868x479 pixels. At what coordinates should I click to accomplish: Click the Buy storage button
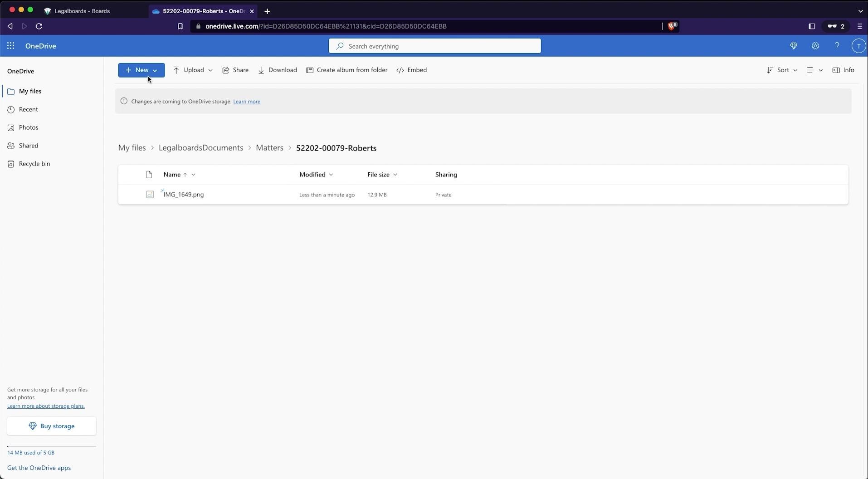(x=52, y=426)
